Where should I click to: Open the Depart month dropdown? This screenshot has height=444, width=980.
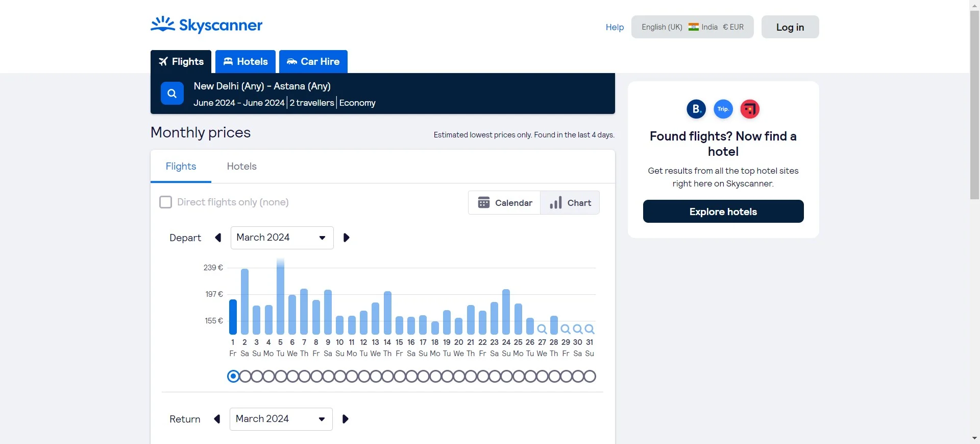click(x=282, y=238)
